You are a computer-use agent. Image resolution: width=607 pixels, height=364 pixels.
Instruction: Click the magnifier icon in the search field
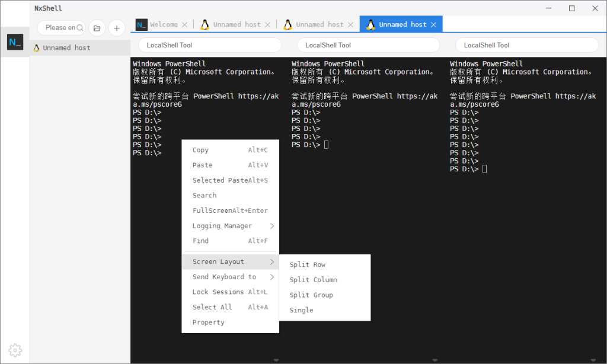coord(79,27)
